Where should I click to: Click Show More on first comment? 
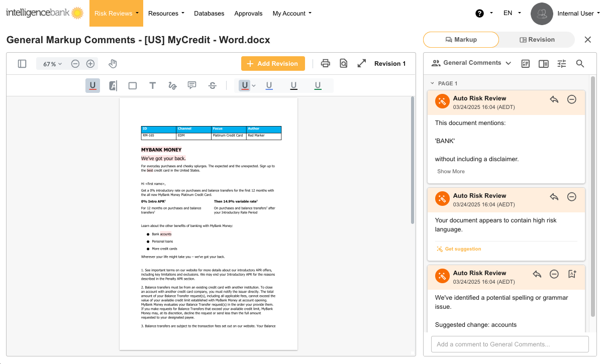pyautogui.click(x=451, y=172)
